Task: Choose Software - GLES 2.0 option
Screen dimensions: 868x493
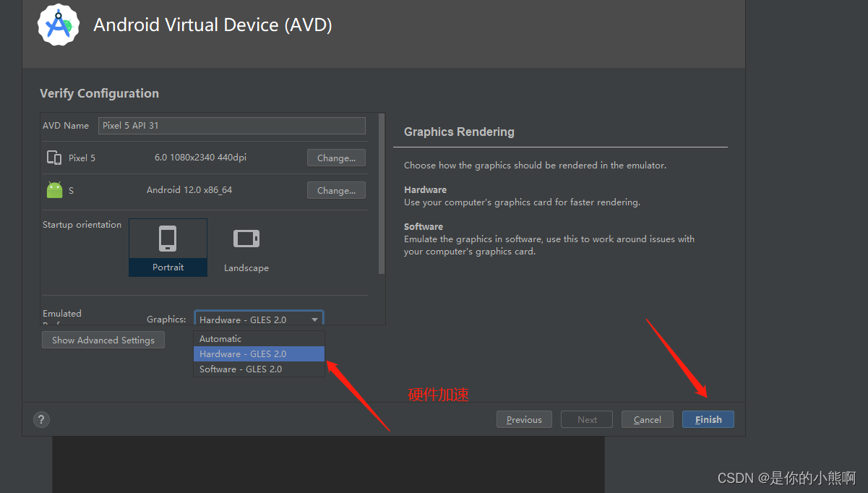Action: tap(259, 369)
